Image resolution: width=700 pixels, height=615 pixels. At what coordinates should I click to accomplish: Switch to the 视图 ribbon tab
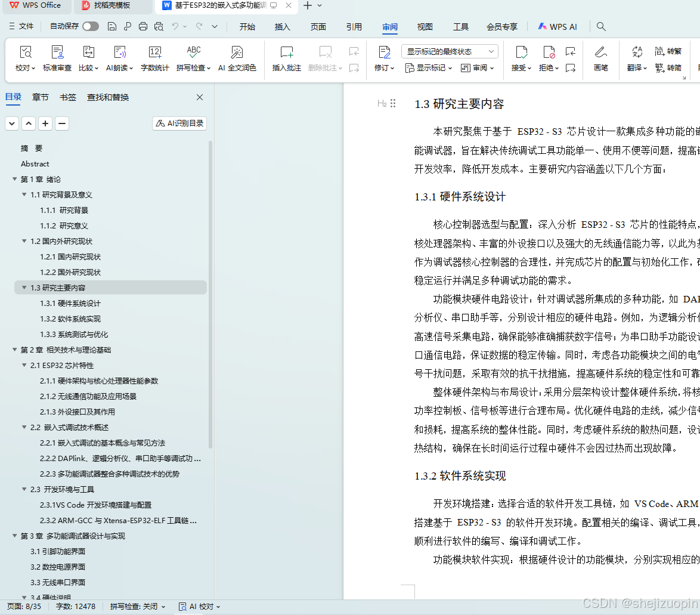coord(425,26)
